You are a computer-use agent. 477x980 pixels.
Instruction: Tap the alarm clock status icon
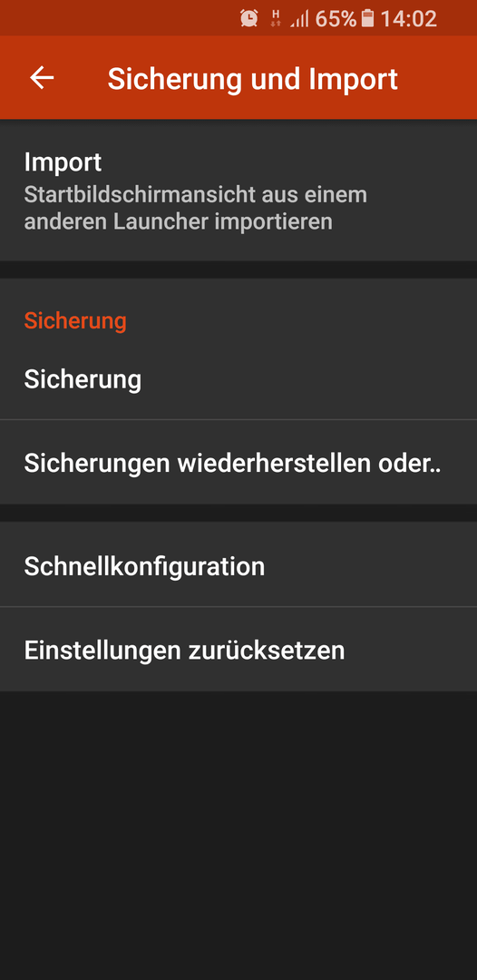[x=249, y=19]
